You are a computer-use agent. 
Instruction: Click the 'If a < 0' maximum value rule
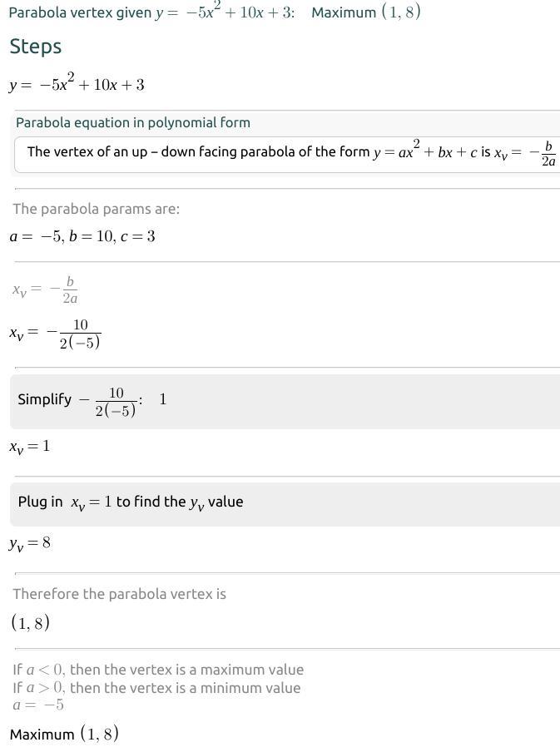[x=158, y=670]
